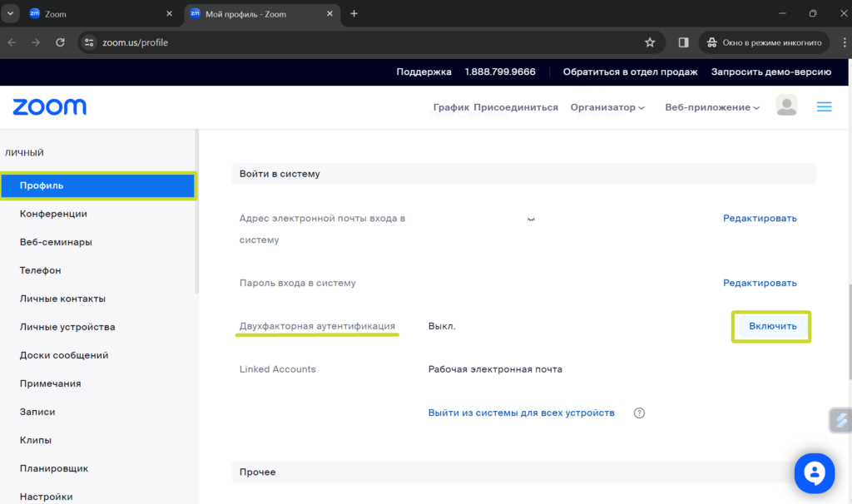
Task: Open the hamburger menu icon
Action: tap(824, 107)
